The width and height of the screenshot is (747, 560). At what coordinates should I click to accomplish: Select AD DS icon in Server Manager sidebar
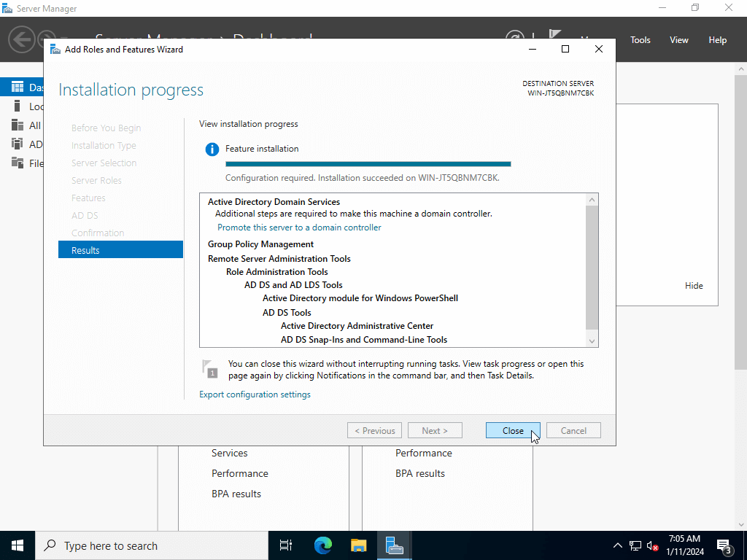[18, 144]
